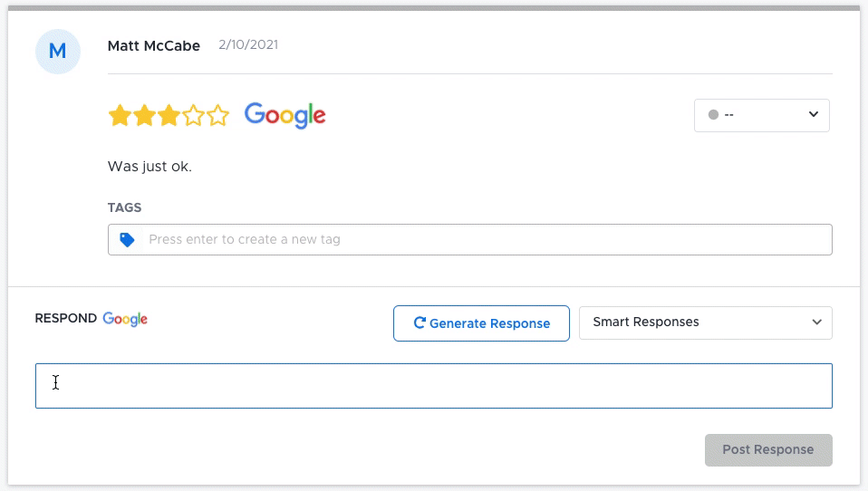Expand the Smart Responses dropdown
This screenshot has height=491, width=868.
(x=705, y=323)
